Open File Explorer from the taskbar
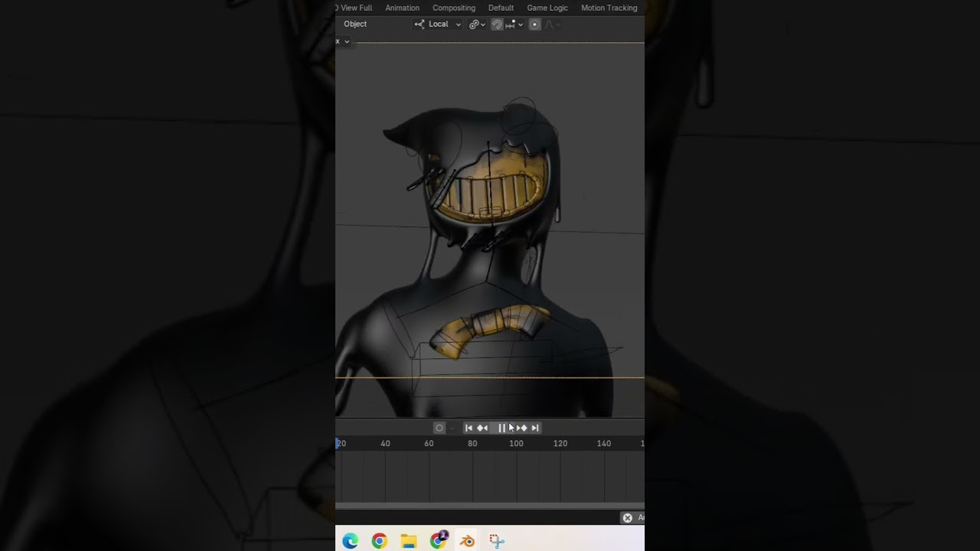This screenshot has width=980, height=551. click(408, 541)
